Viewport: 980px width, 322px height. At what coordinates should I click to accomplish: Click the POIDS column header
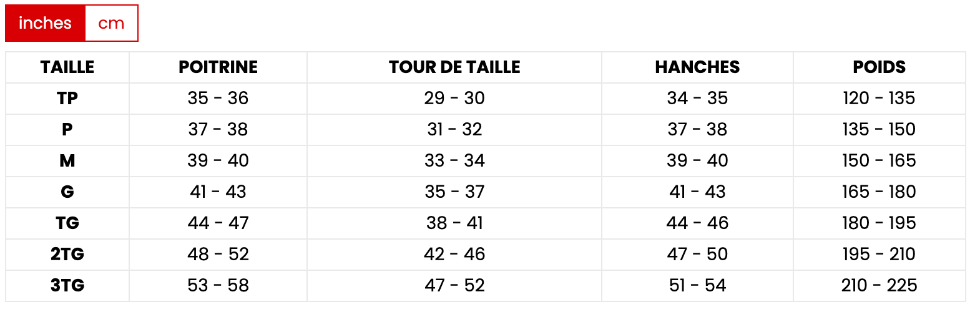click(x=879, y=67)
